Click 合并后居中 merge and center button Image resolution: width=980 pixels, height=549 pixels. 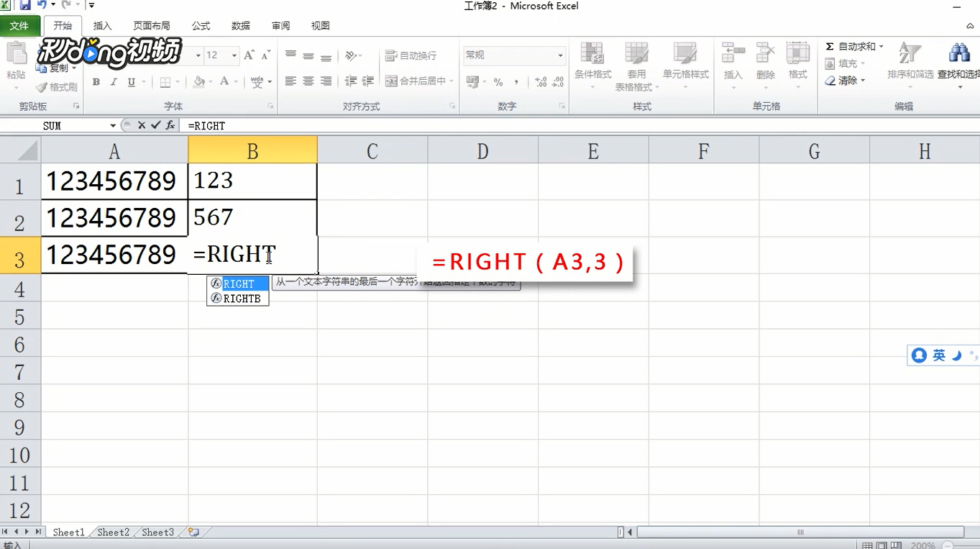416,81
